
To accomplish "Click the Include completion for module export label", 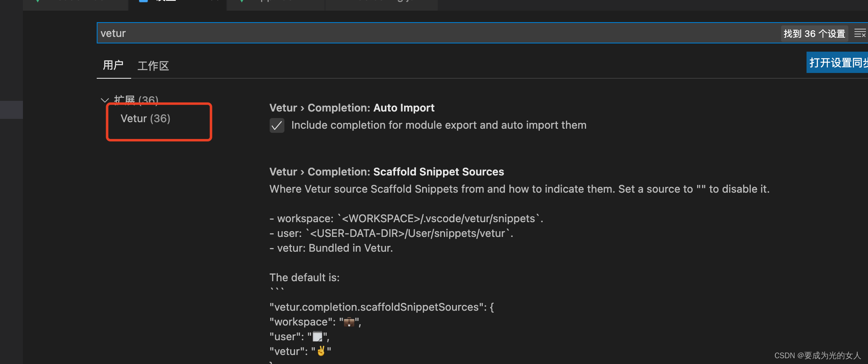I will coord(439,125).
